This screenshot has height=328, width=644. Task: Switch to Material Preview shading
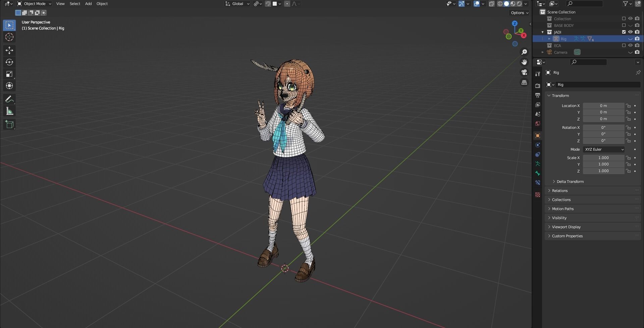(x=513, y=4)
